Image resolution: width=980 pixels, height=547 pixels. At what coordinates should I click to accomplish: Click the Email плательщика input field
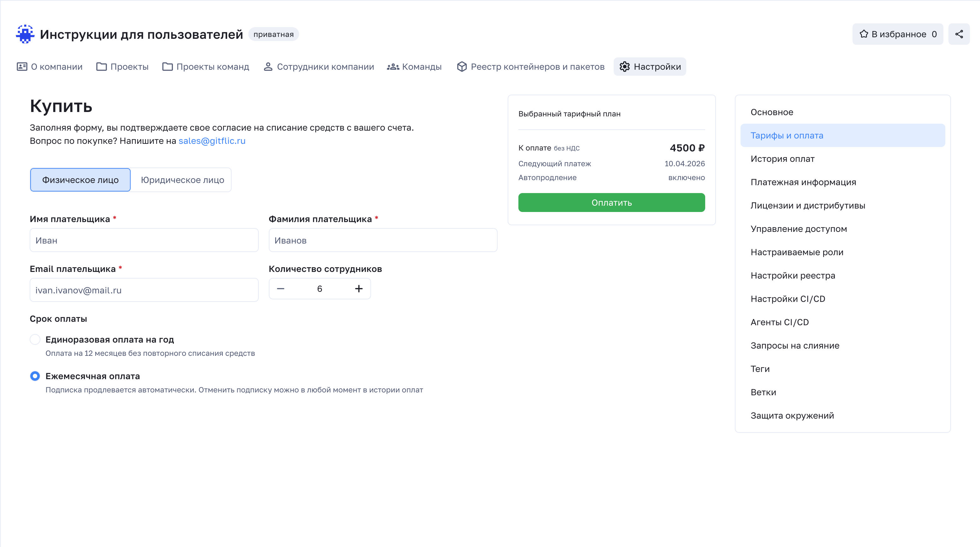[x=144, y=290]
